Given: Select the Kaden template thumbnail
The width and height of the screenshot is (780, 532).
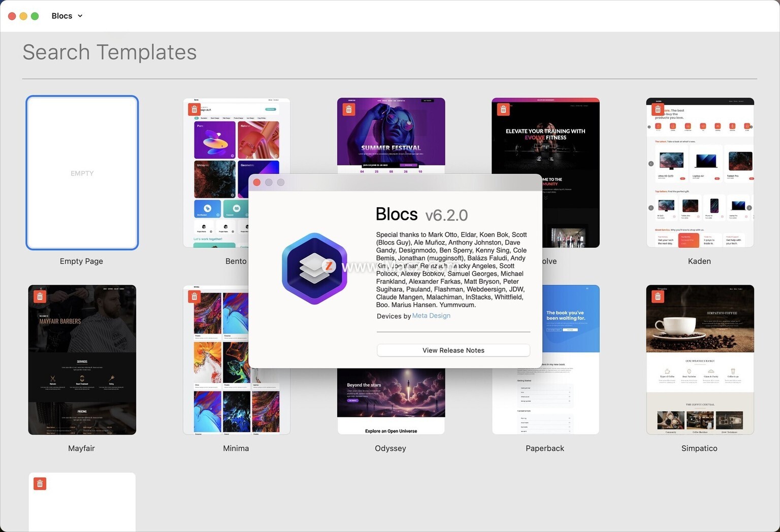Looking at the screenshot, I should tap(700, 173).
